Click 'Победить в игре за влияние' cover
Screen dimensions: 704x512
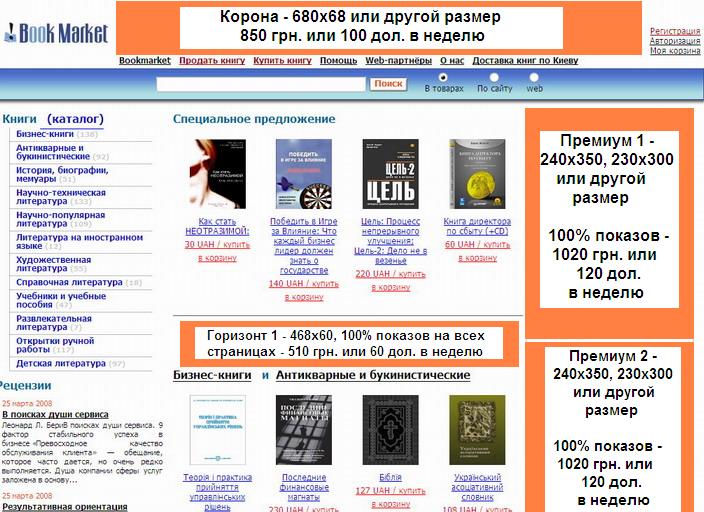tap(304, 174)
